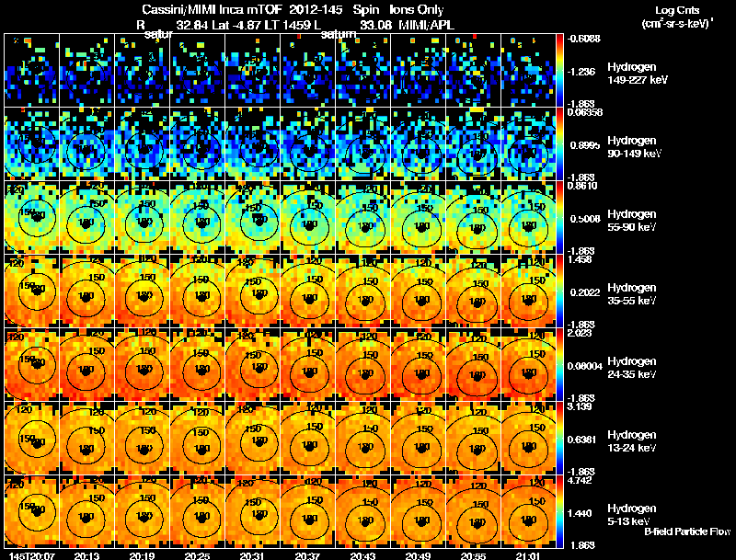Click the color bar beside Hydrogen 149-227 keV
Viewport: 736px width, 560px height.
tap(559, 71)
